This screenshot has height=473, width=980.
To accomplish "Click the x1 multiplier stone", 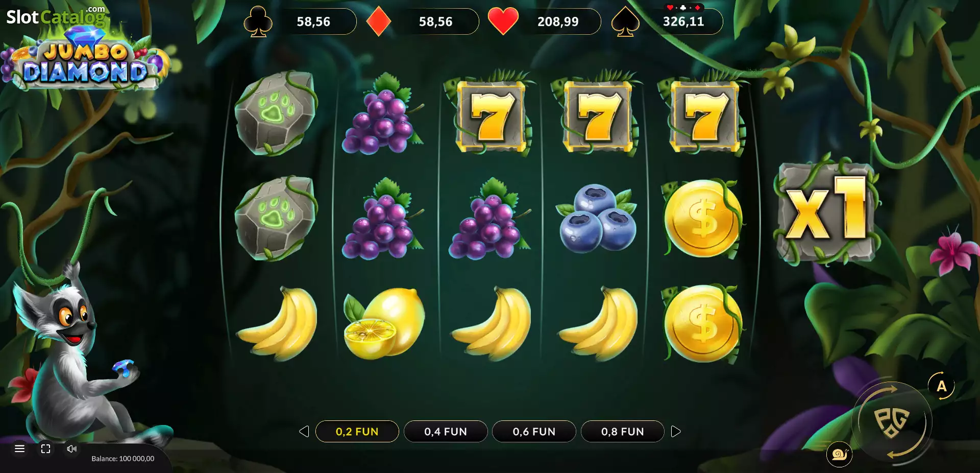I will click(x=827, y=212).
